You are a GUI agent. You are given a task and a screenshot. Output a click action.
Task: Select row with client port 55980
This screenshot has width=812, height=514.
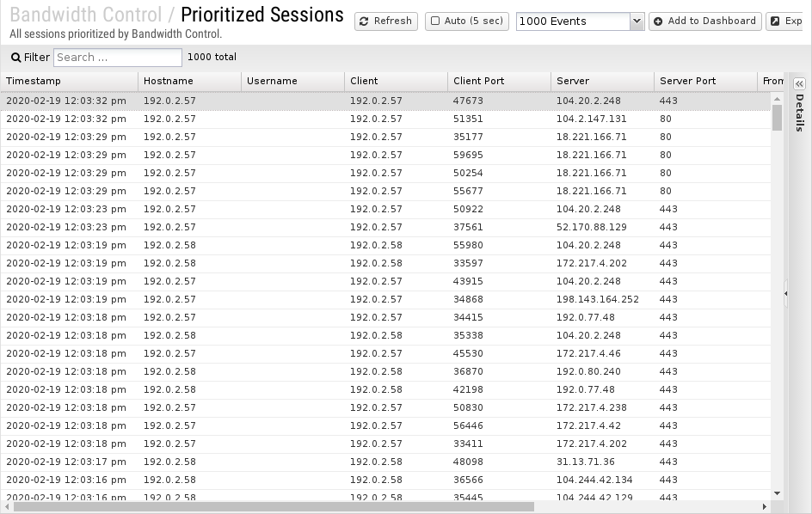386,245
